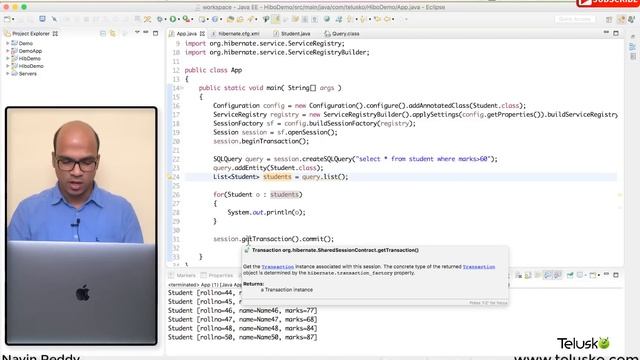Click the Display Selected Console icon
Viewport: 640px width, 360px height.
(580, 276)
